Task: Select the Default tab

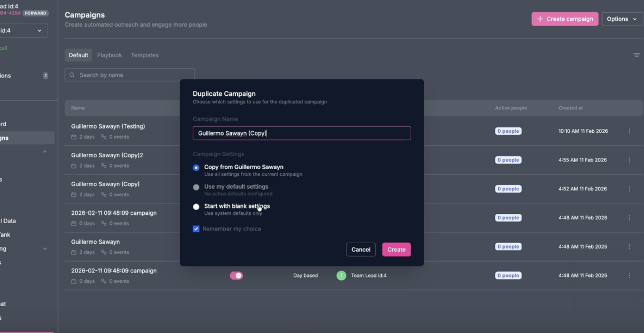Action: (78, 55)
